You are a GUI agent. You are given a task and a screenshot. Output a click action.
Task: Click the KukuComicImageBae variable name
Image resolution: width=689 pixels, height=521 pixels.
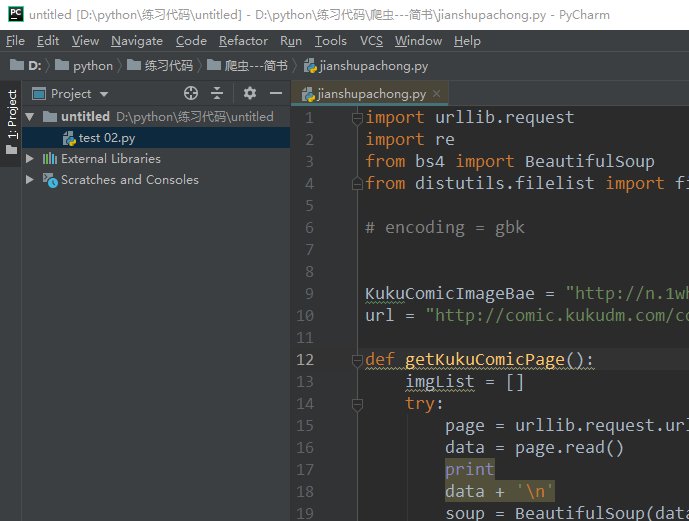(x=450, y=293)
